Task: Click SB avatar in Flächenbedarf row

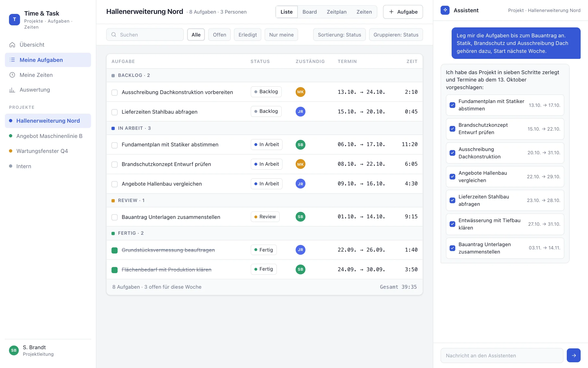Action: tap(301, 269)
